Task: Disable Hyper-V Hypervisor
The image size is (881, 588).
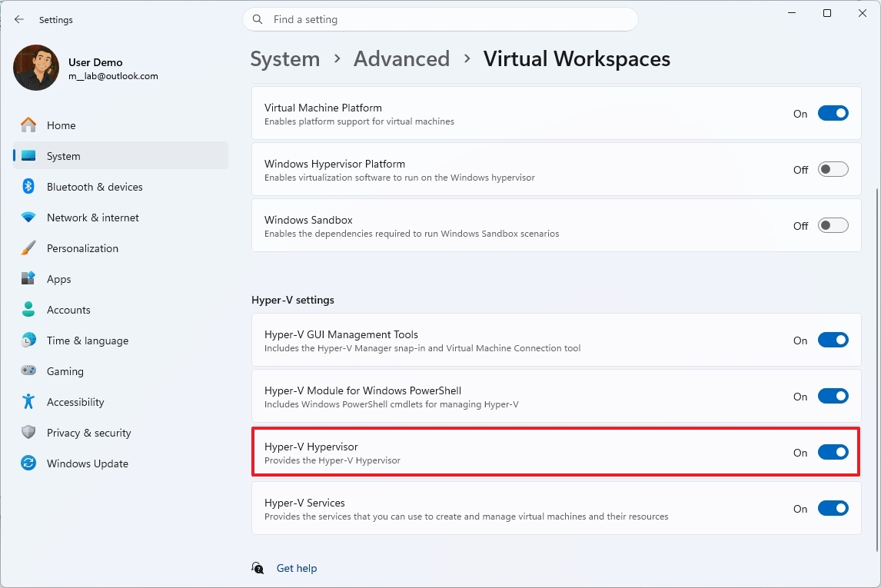Action: coord(833,452)
